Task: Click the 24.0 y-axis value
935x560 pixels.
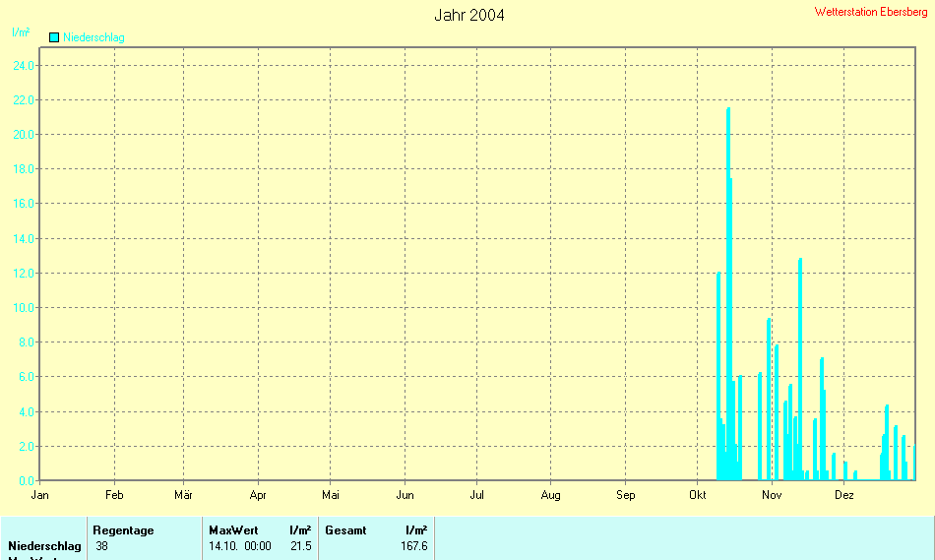Action: [x=24, y=66]
